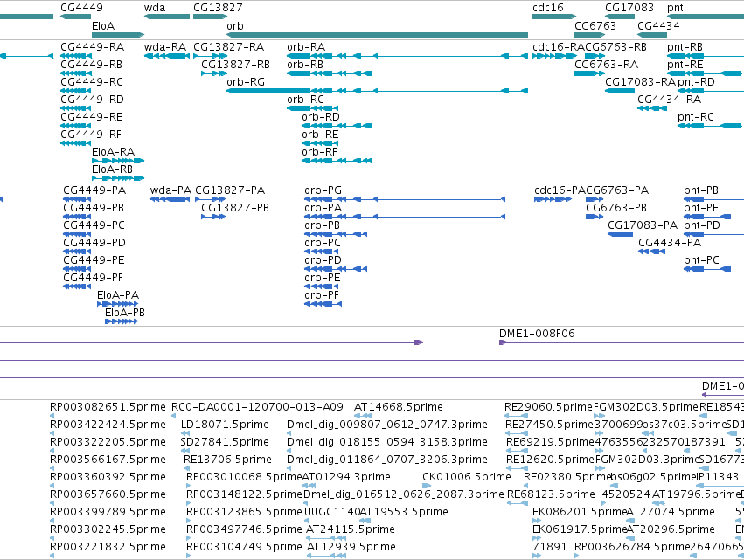Image resolution: width=744 pixels, height=560 pixels.
Task: Select EST RE68123.5prime
Action: (x=551, y=494)
